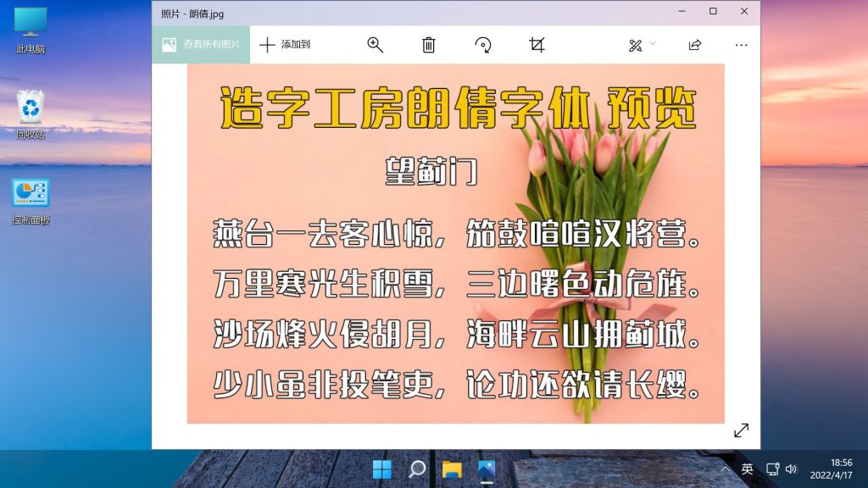Open the edit and create tool icon
The image size is (868, 488).
coord(636,45)
